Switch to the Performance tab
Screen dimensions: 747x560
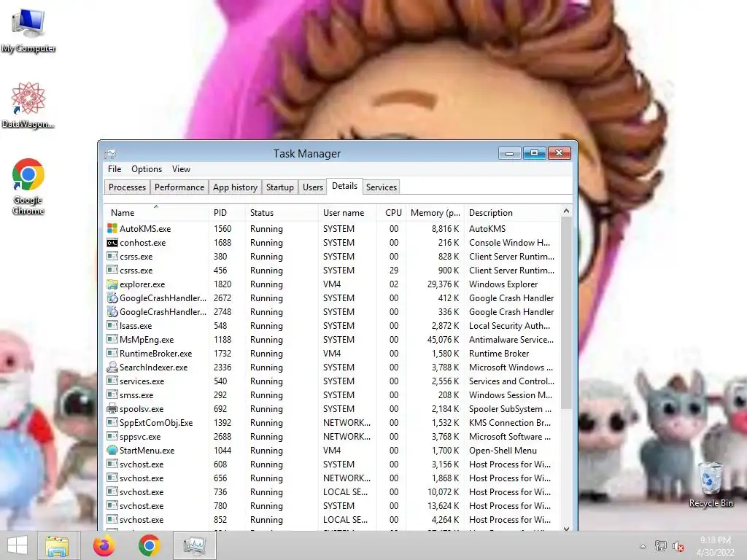point(179,187)
